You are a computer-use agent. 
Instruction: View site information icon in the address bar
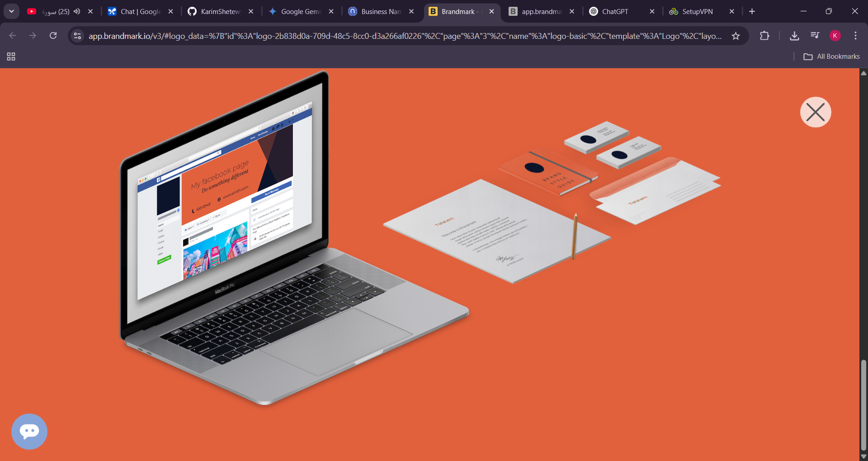(77, 36)
